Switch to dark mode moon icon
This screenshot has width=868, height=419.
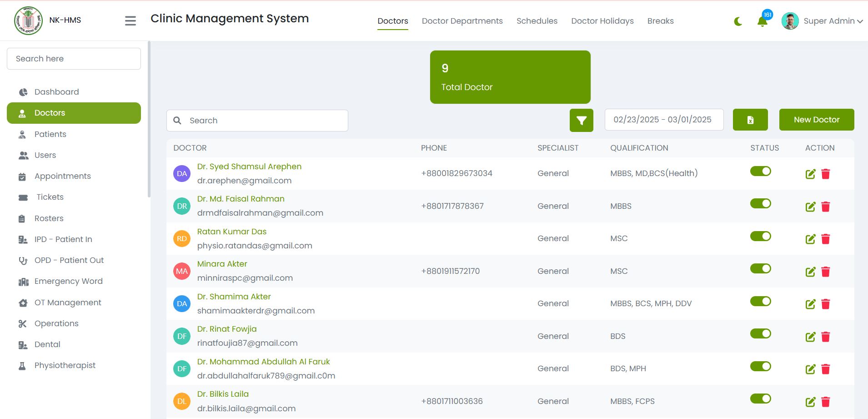pos(738,21)
